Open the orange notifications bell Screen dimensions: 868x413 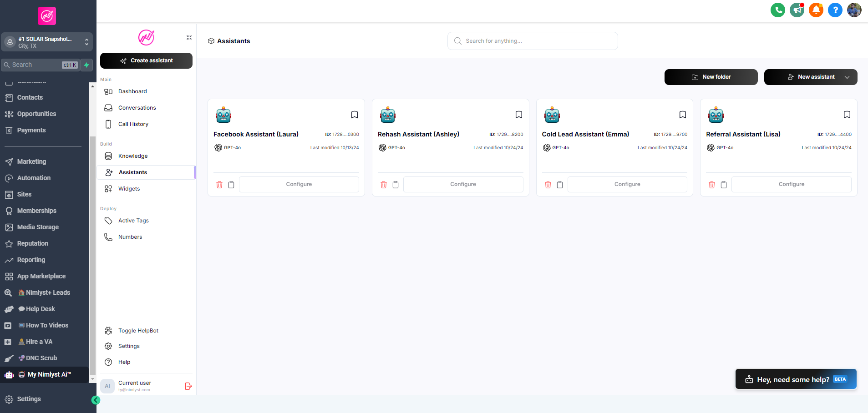click(816, 10)
